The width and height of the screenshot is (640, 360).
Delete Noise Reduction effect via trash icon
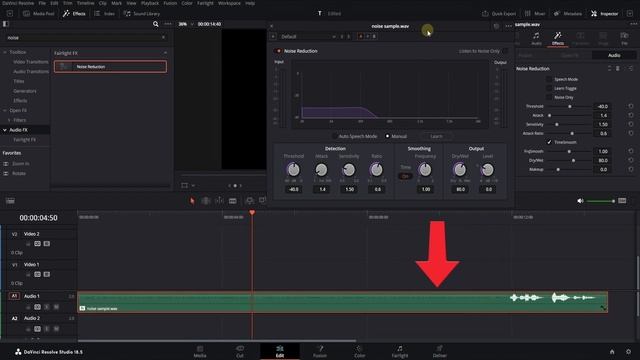coord(618,69)
